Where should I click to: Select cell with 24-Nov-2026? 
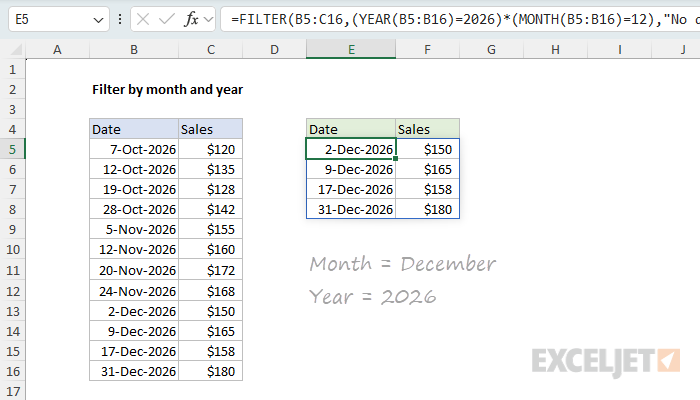[134, 291]
